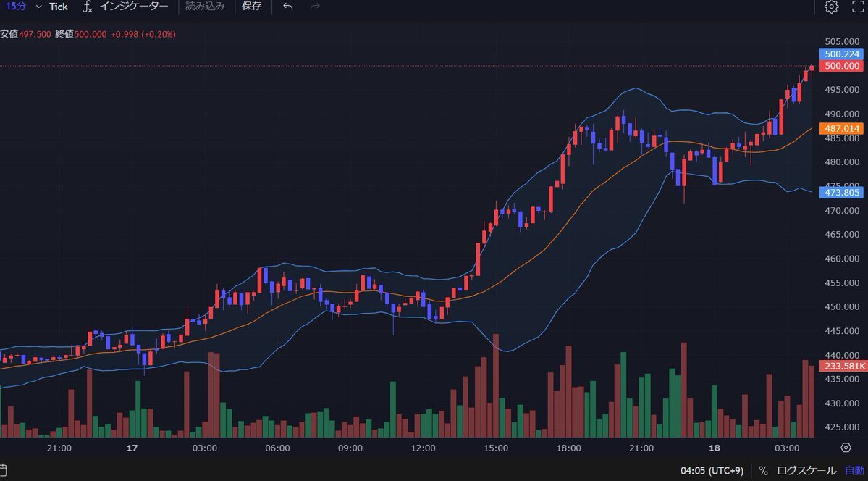The image size is (868, 481).
Task: Open the インジケーター indicators menu
Action: tap(125, 7)
